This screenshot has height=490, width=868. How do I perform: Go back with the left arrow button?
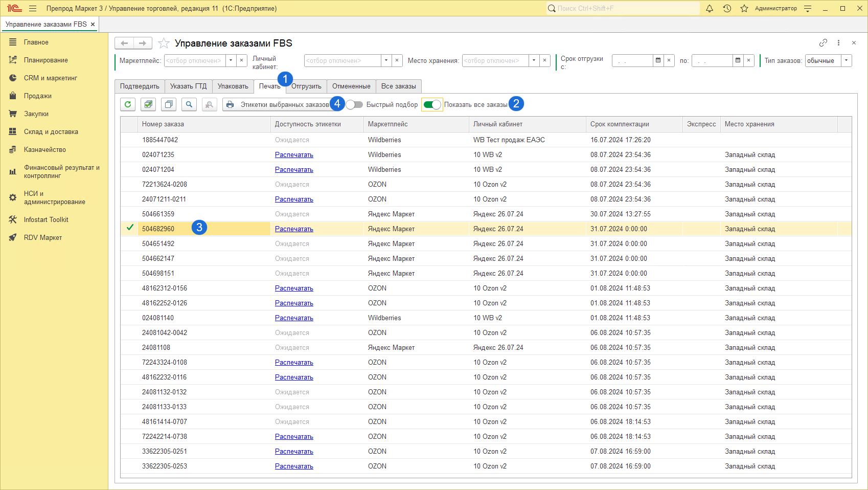point(124,43)
